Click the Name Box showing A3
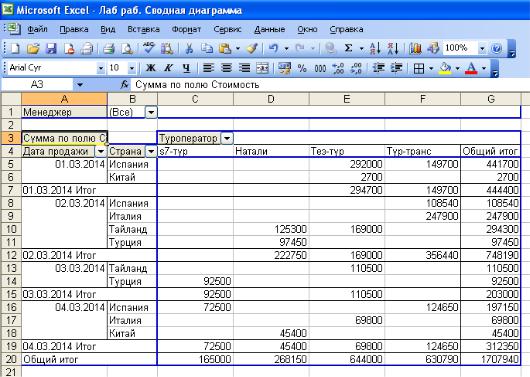The width and height of the screenshot is (530, 377). [x=37, y=85]
